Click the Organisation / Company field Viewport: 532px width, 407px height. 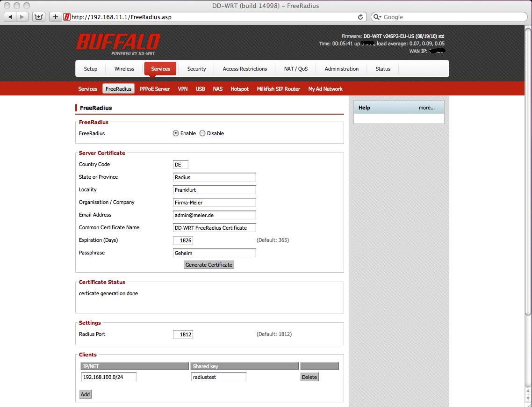click(x=215, y=202)
